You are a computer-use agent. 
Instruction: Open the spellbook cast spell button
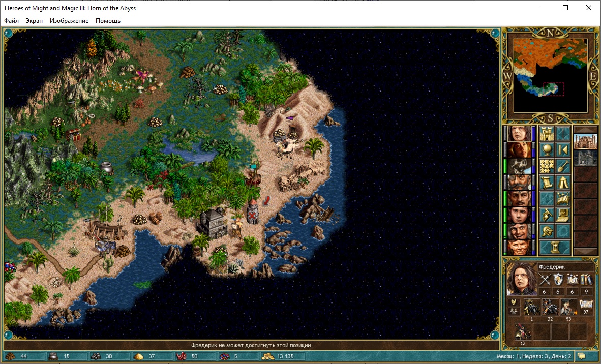click(562, 198)
